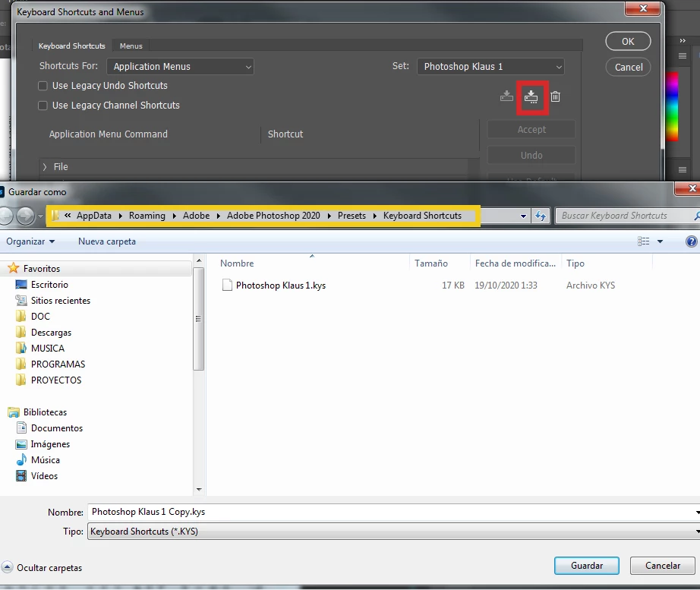Viewport: 700px width, 590px height.
Task: Click the help question mark icon
Action: pos(691,241)
